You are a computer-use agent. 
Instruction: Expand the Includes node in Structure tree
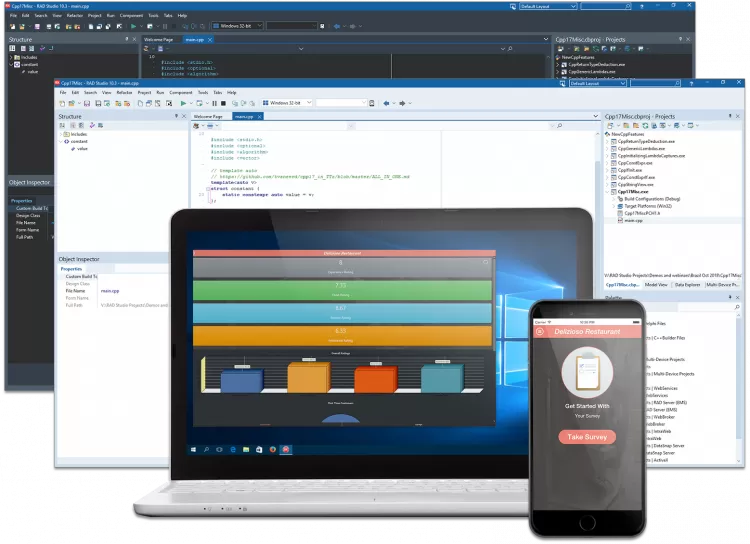(x=63, y=133)
